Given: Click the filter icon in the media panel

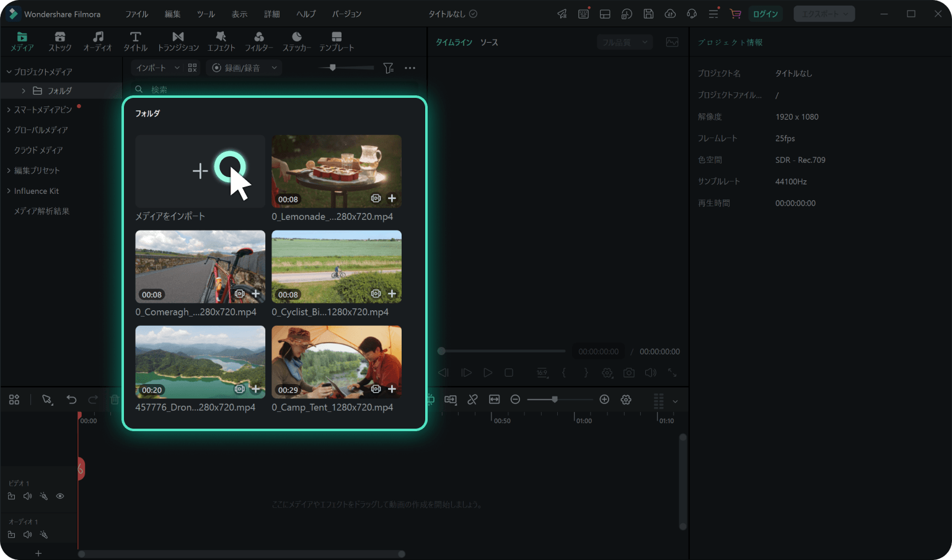Looking at the screenshot, I should tap(388, 68).
